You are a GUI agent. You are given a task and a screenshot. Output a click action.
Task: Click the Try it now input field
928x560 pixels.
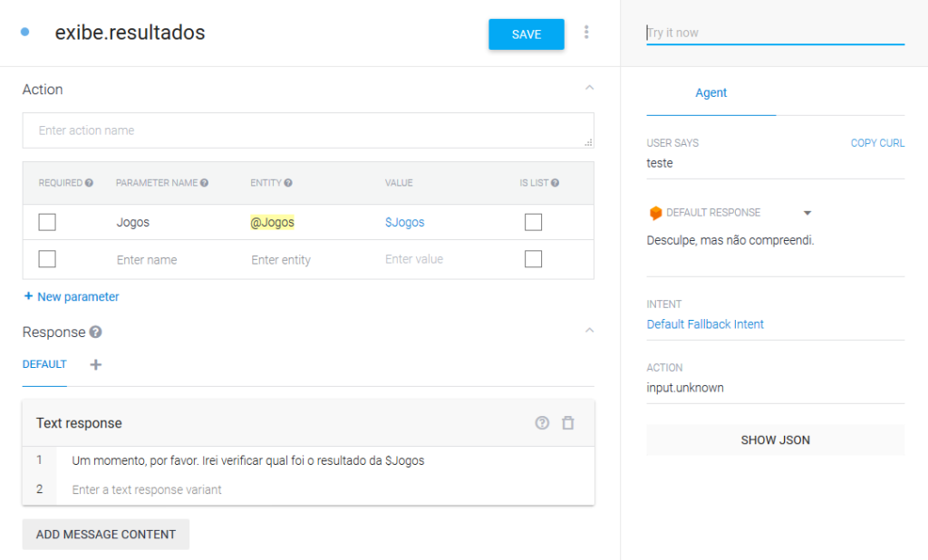click(x=775, y=33)
